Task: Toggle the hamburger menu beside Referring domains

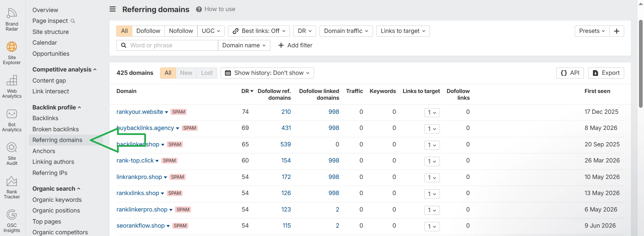Action: point(113,9)
